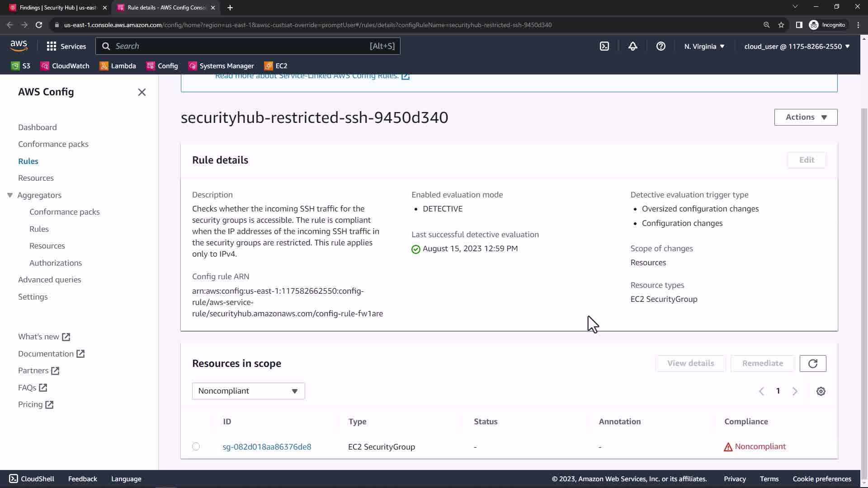Viewport: 868px width, 488px height.
Task: Open table preferences gear icon
Action: point(821,391)
